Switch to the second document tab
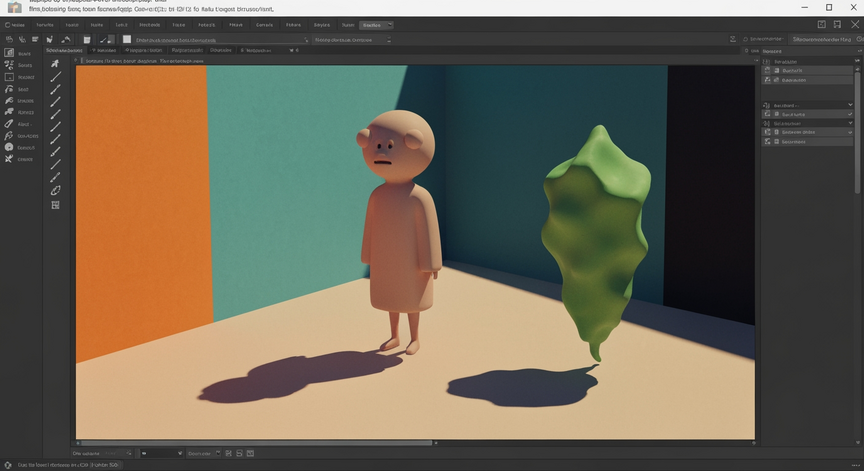Image resolution: width=864 pixels, height=471 pixels. (104, 50)
